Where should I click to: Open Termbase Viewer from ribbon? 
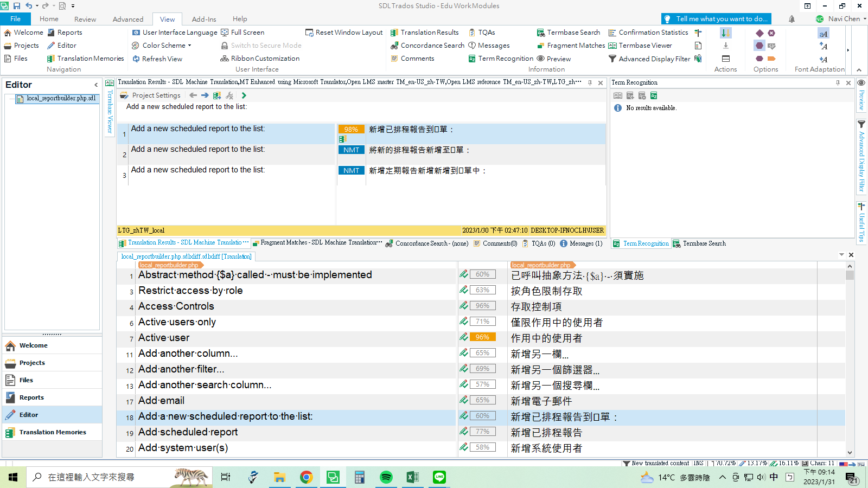coord(640,46)
